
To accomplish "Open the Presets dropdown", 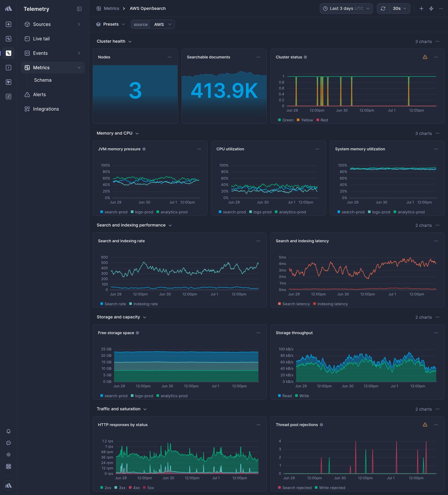I will pyautogui.click(x=111, y=24).
